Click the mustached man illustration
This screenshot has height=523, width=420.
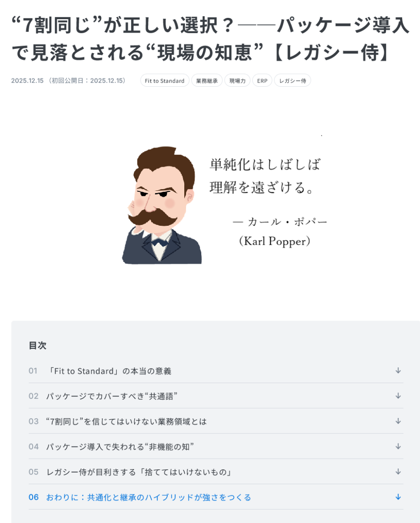click(162, 205)
